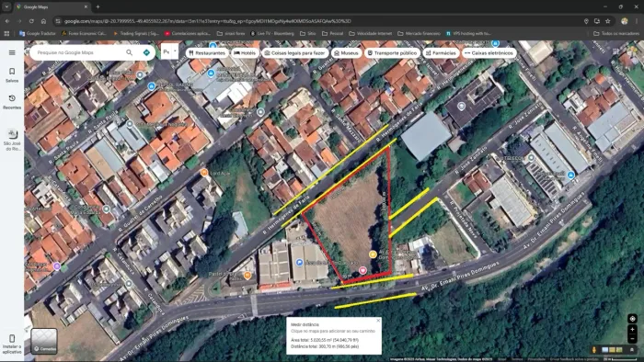Expand imagery strip arrow near pegman
This screenshot has height=362, width=644.
click(x=632, y=350)
